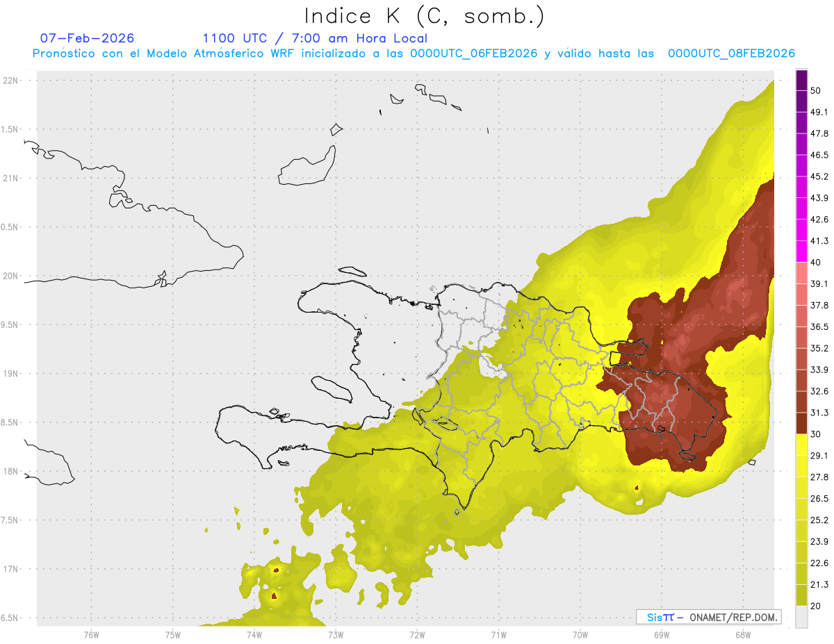
Task: Click legend value "23.9"
Action: click(x=819, y=542)
